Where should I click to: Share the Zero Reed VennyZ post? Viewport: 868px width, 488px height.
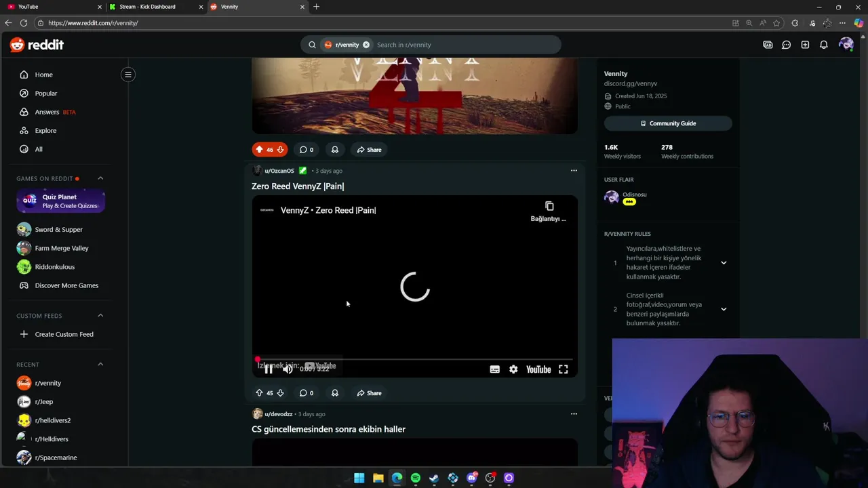pos(370,393)
